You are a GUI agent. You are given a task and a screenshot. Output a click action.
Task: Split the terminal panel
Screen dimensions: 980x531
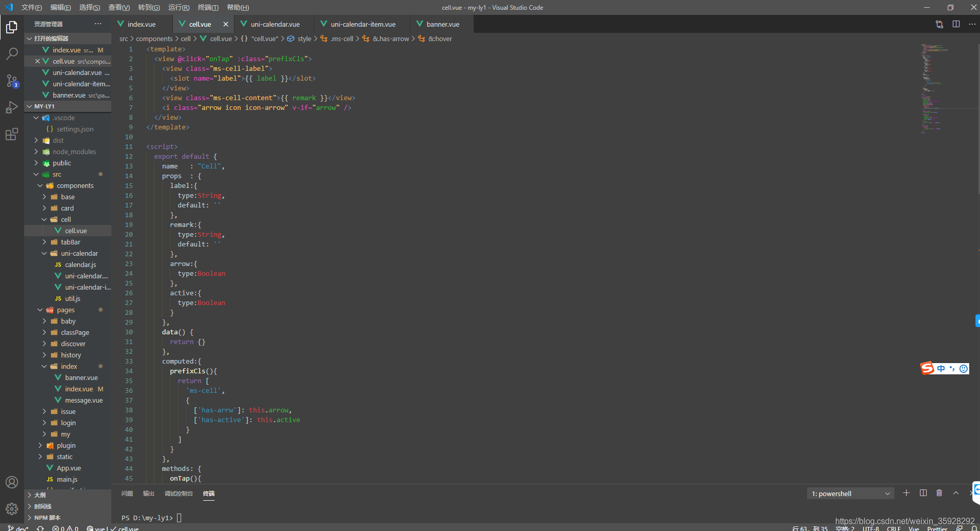[x=923, y=493]
